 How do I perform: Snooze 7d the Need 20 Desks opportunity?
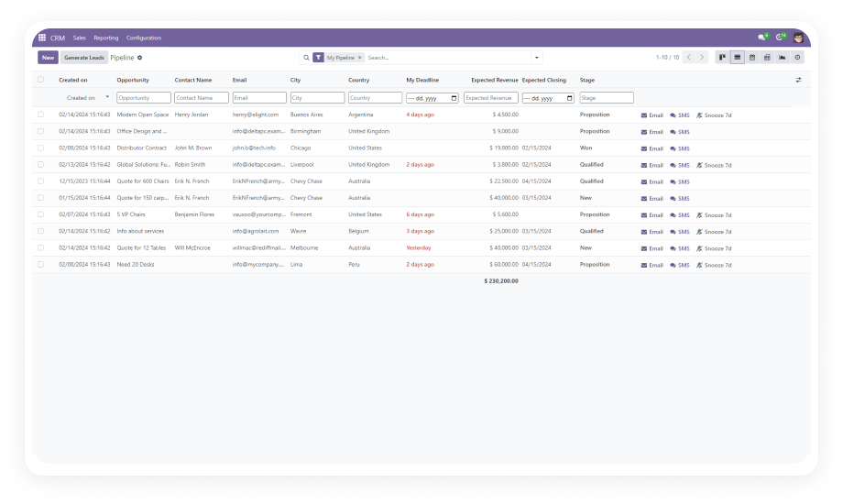[x=714, y=265]
